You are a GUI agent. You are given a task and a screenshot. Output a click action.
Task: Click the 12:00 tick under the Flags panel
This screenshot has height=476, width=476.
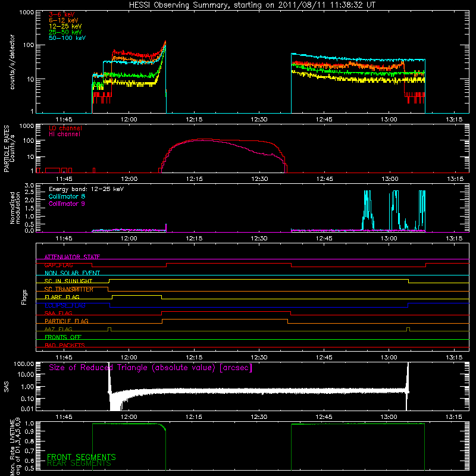click(129, 358)
